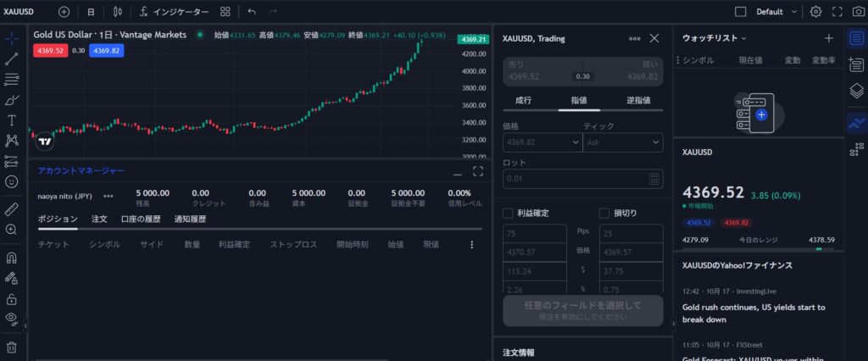Image resolution: width=868 pixels, height=361 pixels.
Task: Switch to the 成行 market order tab
Action: click(523, 100)
